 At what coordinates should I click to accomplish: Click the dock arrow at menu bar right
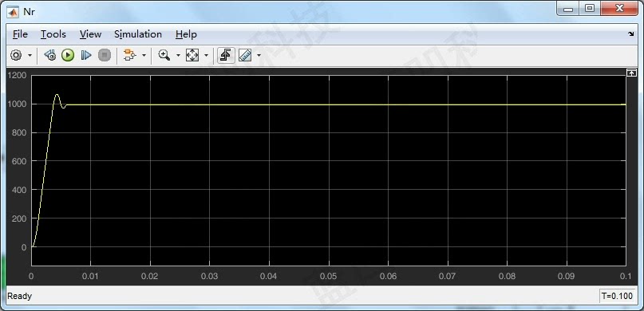tap(631, 34)
